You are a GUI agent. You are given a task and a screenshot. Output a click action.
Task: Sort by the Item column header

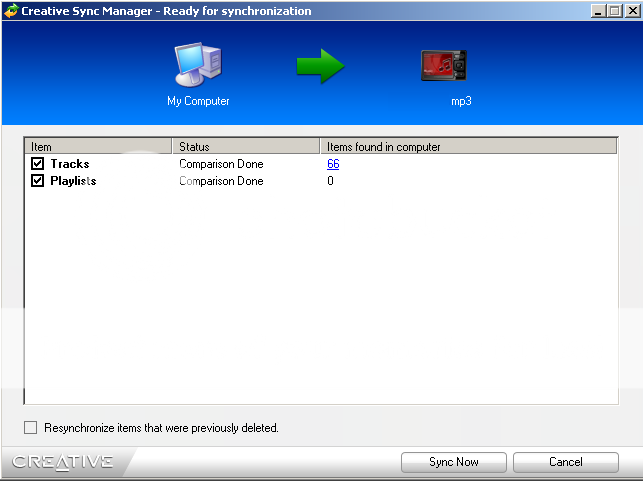pos(98,146)
